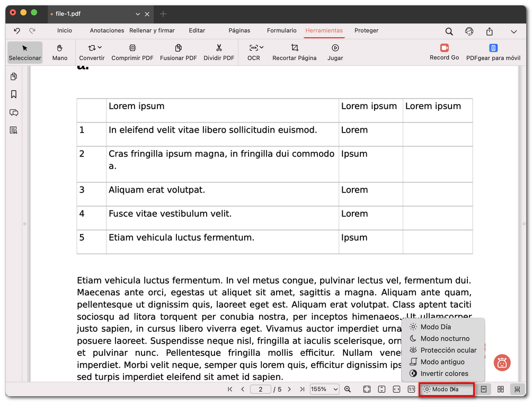The height and width of the screenshot is (402, 532).
Task: Open the Modo Día display mode selector
Action: [446, 389]
